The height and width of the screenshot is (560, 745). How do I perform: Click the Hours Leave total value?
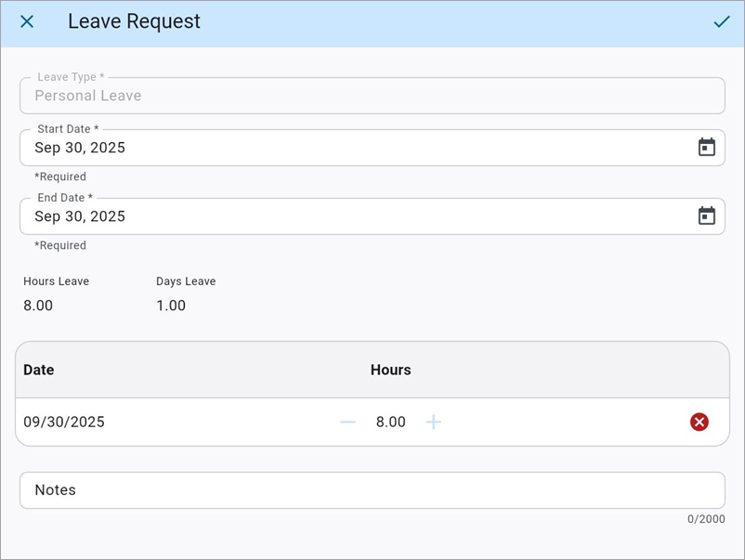coord(38,306)
